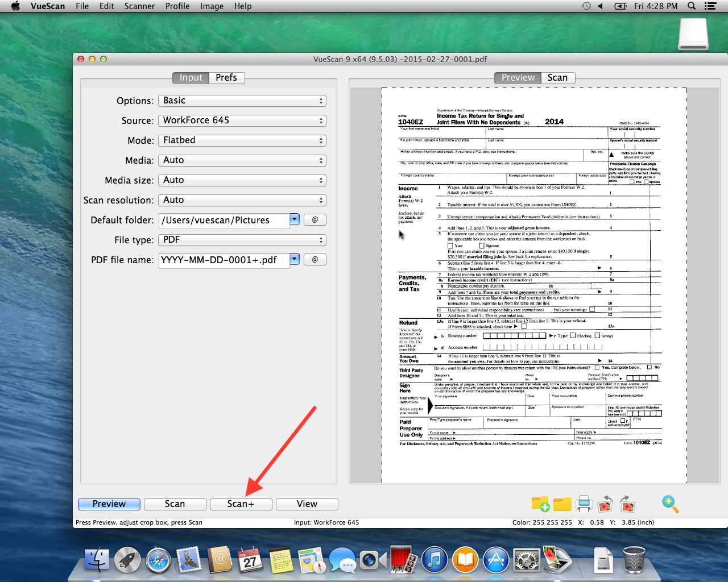The height and width of the screenshot is (582, 728).
Task: Zoom in with the magnifier icon
Action: pos(670,504)
